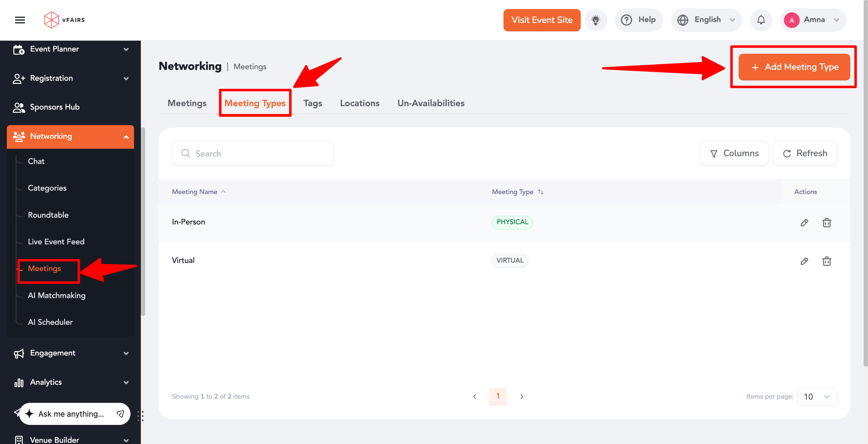Click the Add Meeting Type button
This screenshot has width=868, height=444.
point(794,67)
